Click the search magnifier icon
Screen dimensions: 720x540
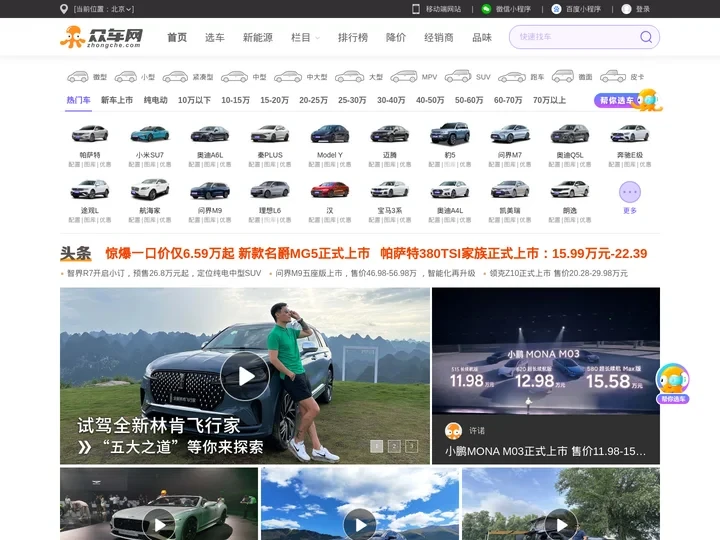(646, 37)
